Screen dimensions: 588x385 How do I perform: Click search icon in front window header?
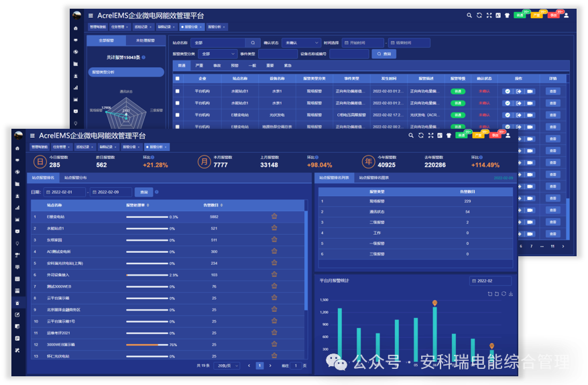point(411,135)
